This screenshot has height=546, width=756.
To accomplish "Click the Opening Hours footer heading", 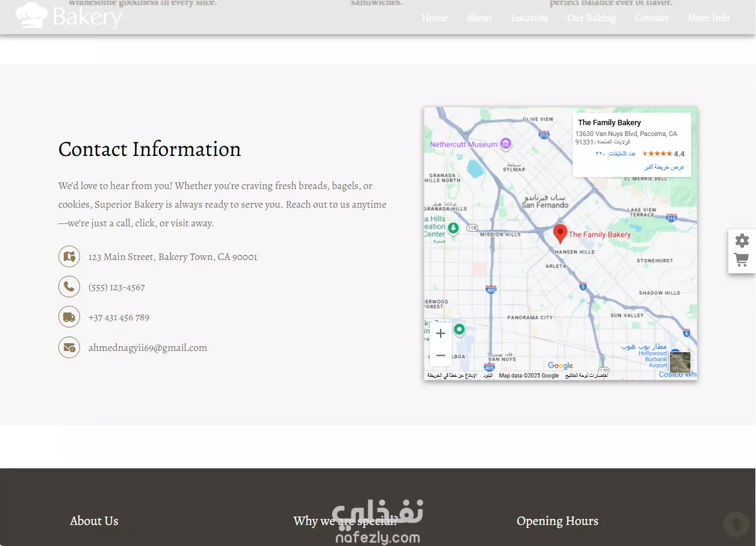I will click(557, 521).
